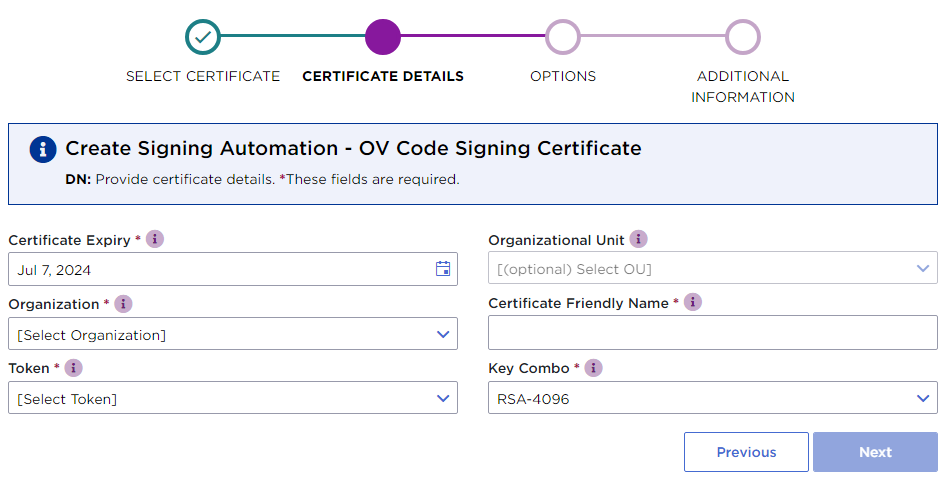Click the Organizational Unit info icon
The height and width of the screenshot is (480, 952).
[638, 240]
